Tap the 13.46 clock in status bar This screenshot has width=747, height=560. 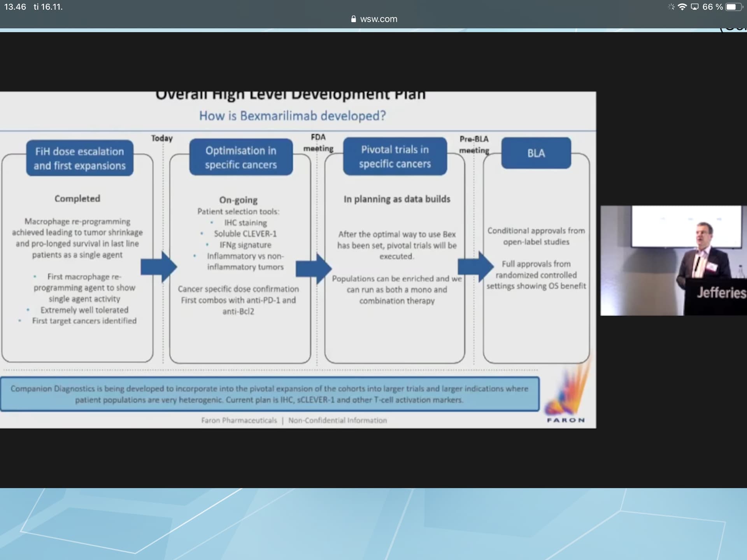tap(15, 7)
